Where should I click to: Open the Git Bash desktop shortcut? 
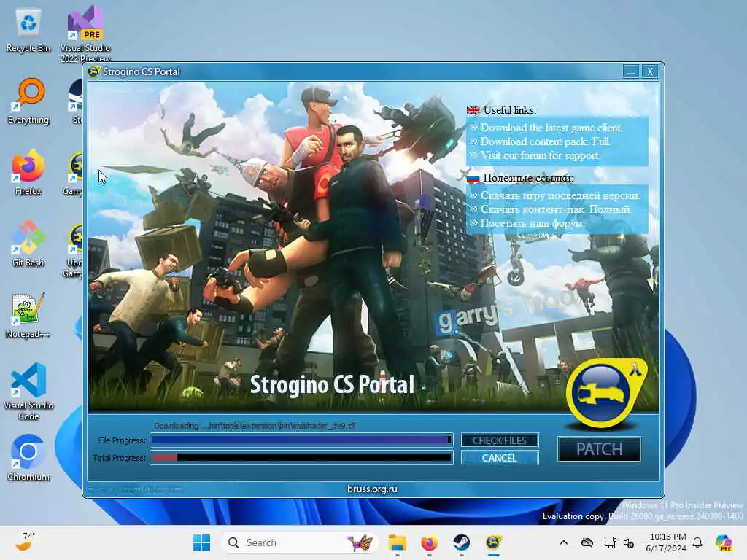point(28,244)
